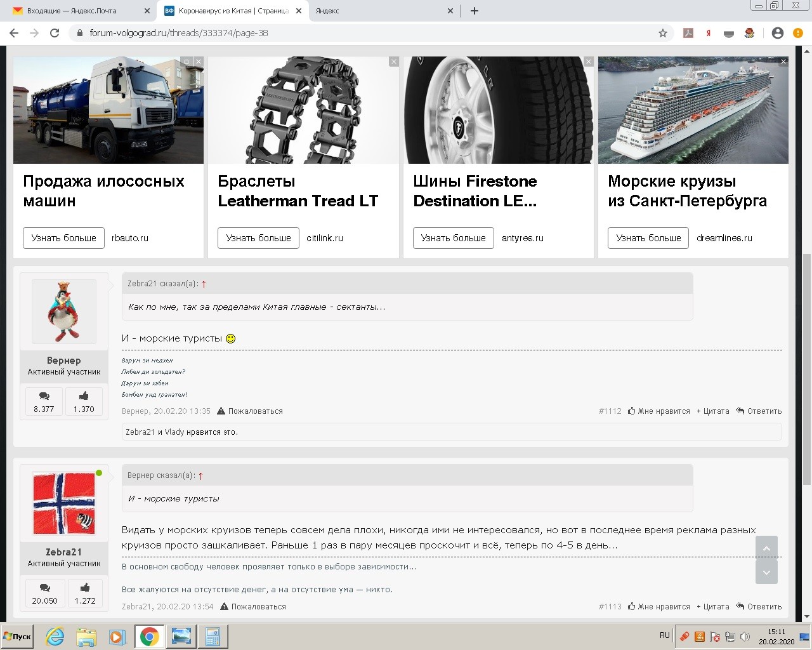Open Chrome profile avatar icon

[777, 33]
